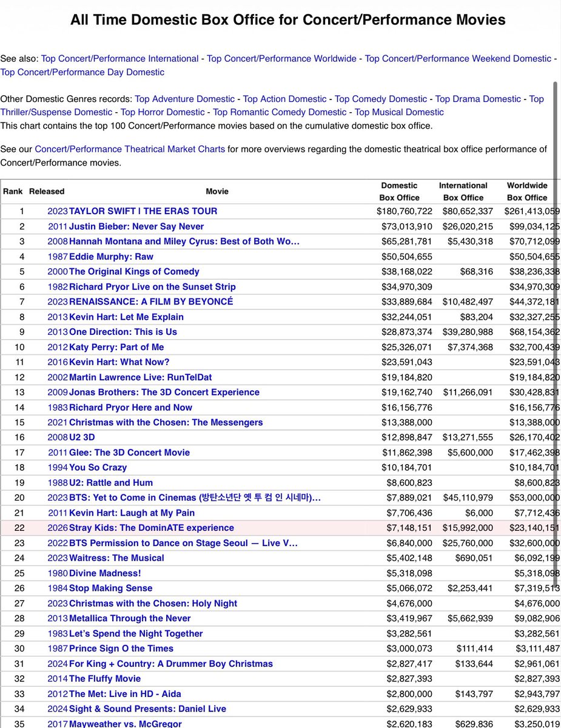Open the Top Concert/Performance International chart
This screenshot has height=728, width=561.
(x=119, y=58)
